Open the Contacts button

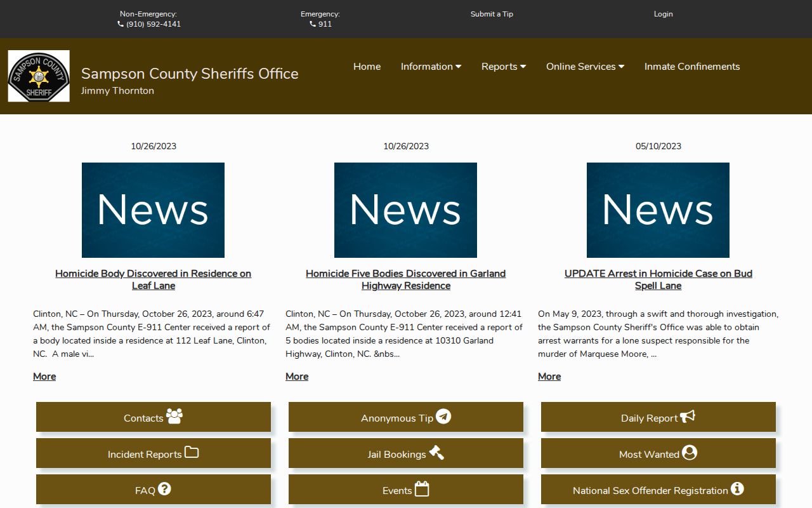(154, 417)
